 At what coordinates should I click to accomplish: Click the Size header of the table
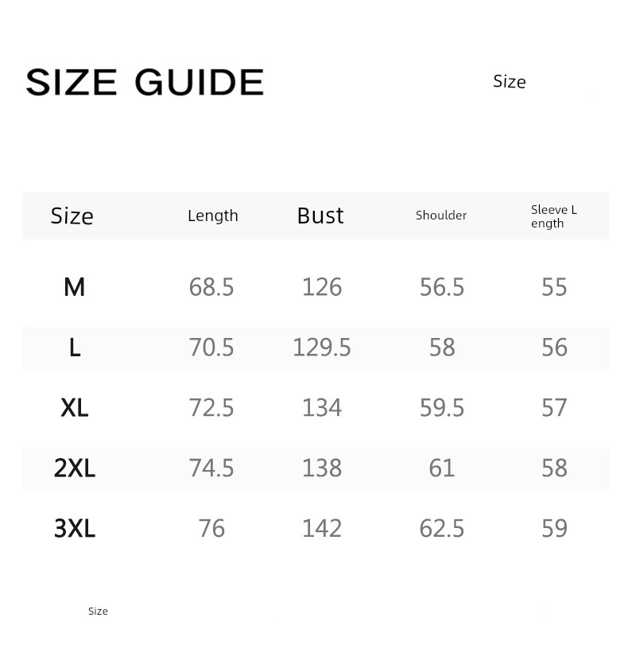click(72, 216)
